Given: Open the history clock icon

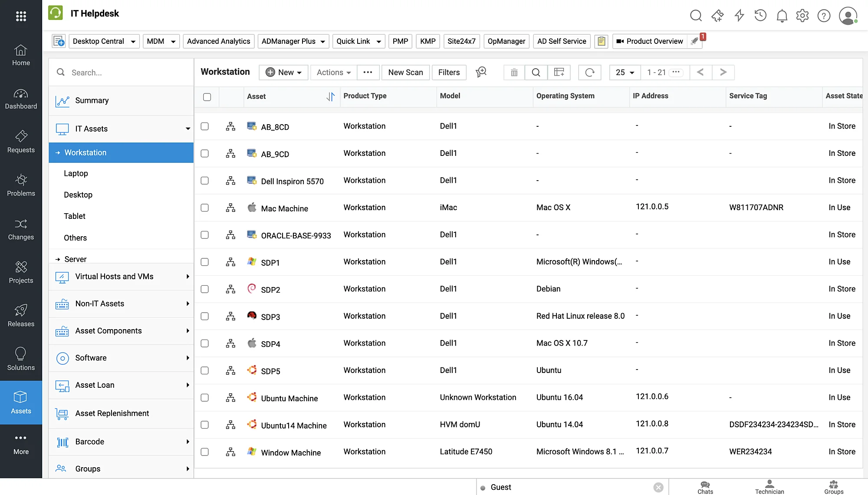Looking at the screenshot, I should click(x=760, y=16).
